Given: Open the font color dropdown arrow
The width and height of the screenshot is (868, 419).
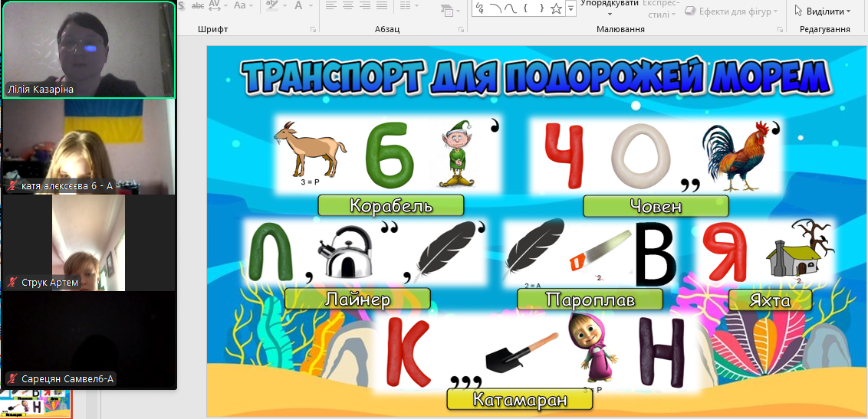Looking at the screenshot, I should (x=310, y=5).
